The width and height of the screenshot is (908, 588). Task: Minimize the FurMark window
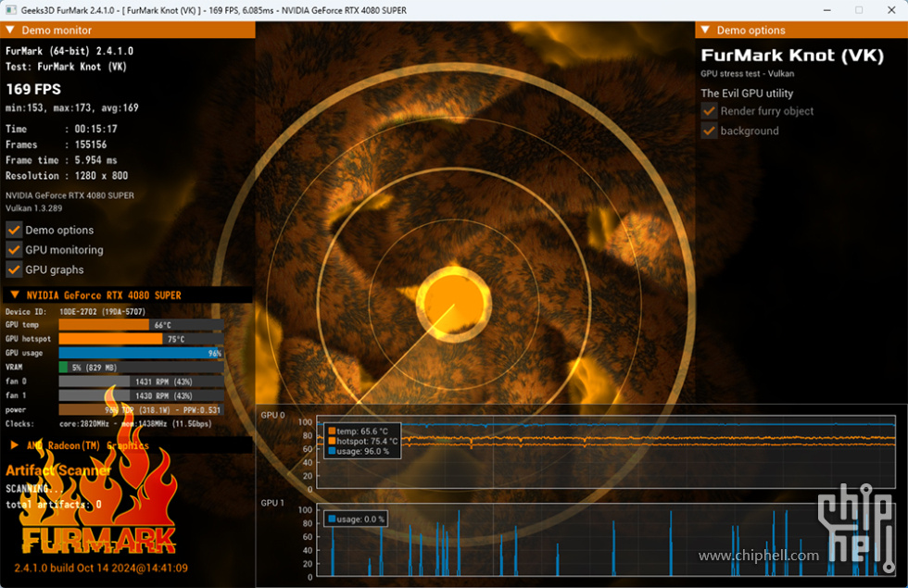pyautogui.click(x=826, y=10)
